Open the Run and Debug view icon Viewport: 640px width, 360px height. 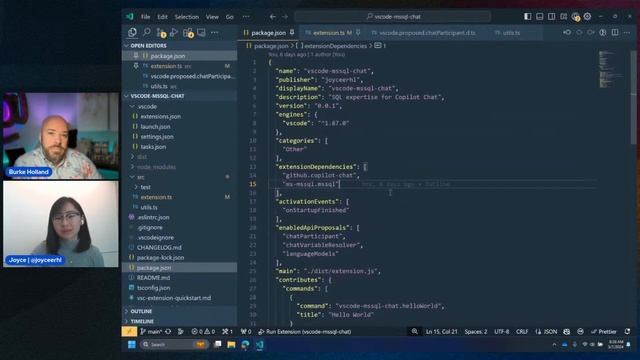tap(174, 33)
